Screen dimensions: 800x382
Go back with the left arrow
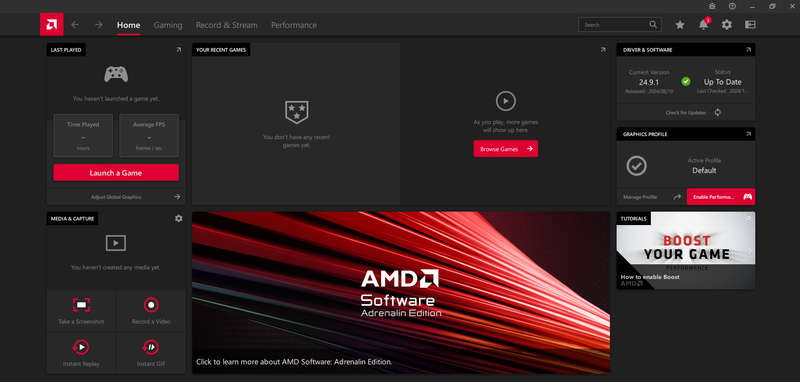pos(75,24)
